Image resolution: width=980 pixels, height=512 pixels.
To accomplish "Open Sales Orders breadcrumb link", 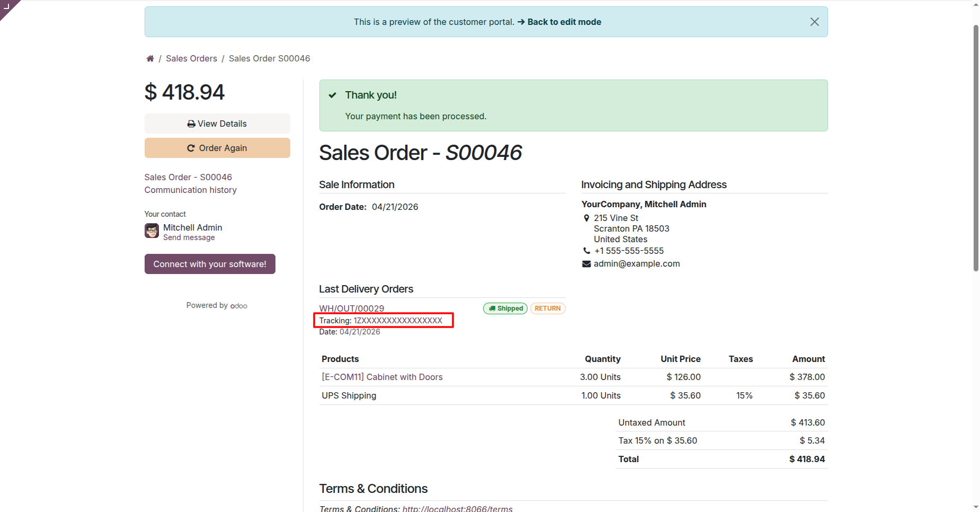I will [x=191, y=58].
